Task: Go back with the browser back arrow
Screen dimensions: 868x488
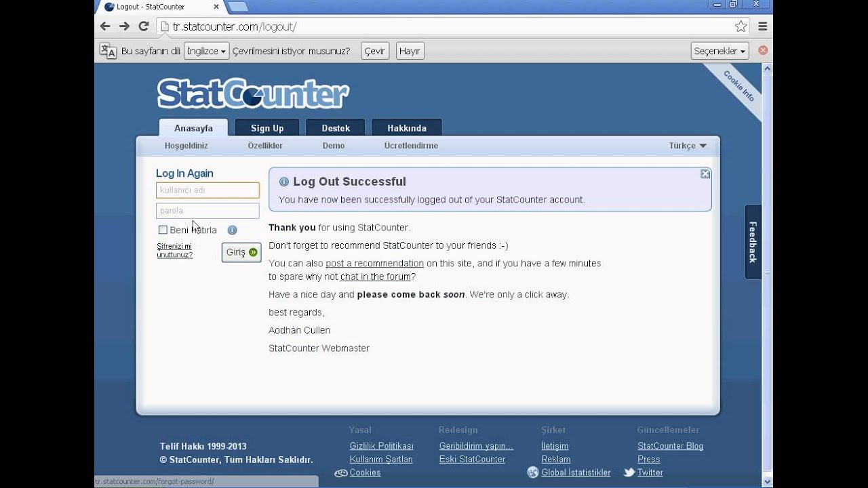Action: point(105,26)
